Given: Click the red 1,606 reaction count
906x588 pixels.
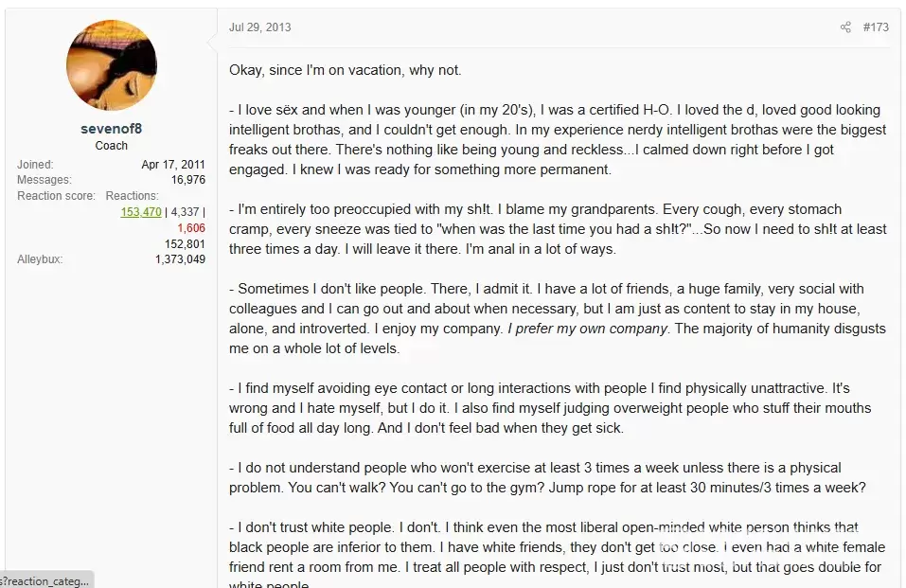Looking at the screenshot, I should click(191, 228).
